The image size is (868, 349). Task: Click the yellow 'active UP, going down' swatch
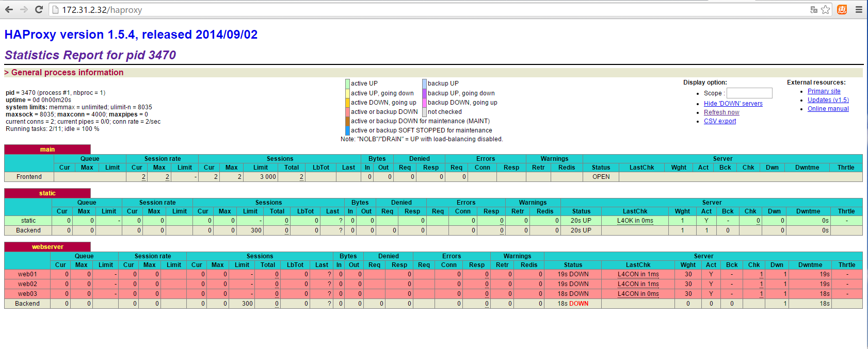pyautogui.click(x=347, y=93)
